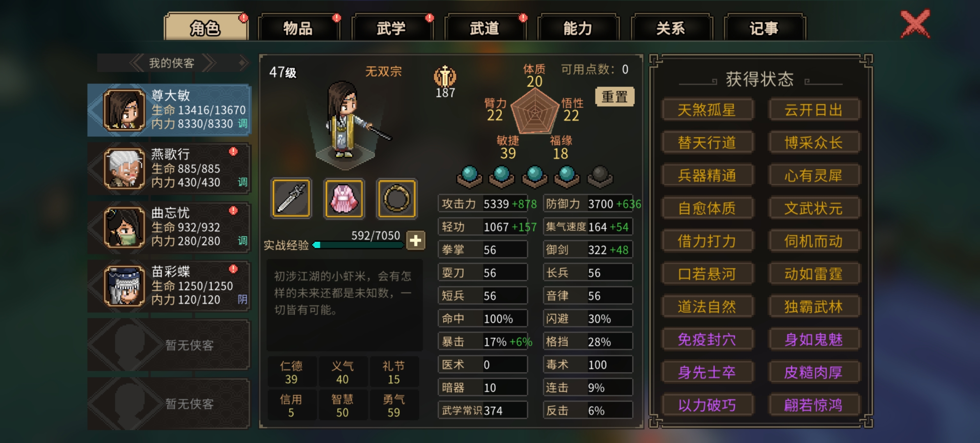Screen dimensions: 980x443
Task: Switch to the 武学 tab
Action: tap(392, 28)
